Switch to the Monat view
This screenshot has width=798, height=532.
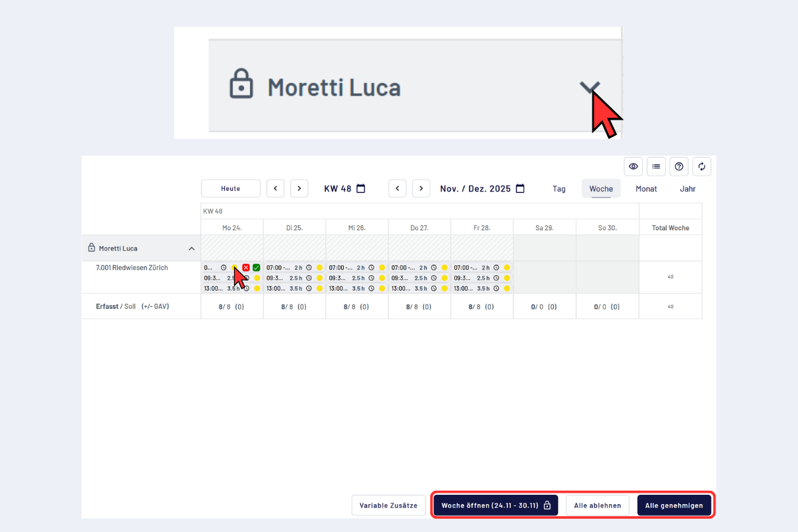coord(646,189)
